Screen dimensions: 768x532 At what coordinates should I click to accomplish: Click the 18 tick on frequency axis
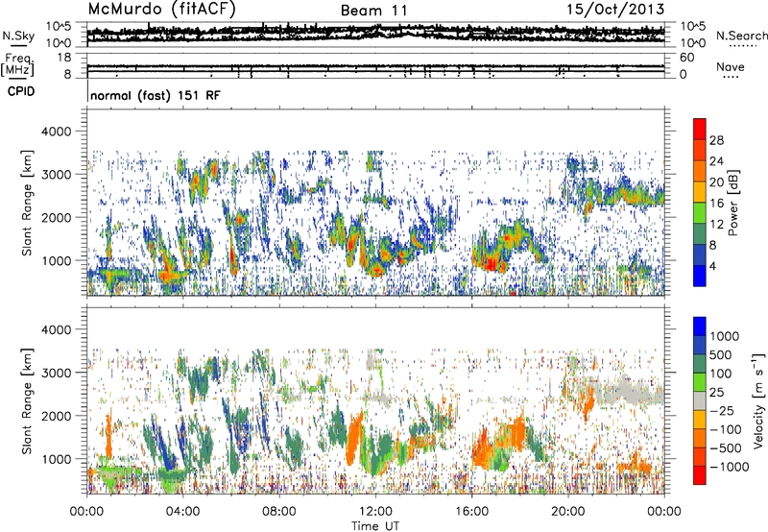tap(64, 58)
